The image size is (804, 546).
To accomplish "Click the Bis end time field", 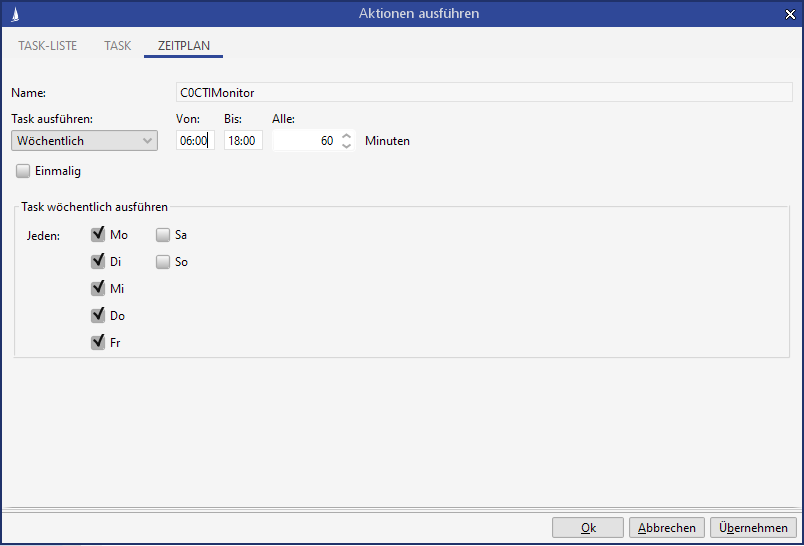I will [243, 141].
